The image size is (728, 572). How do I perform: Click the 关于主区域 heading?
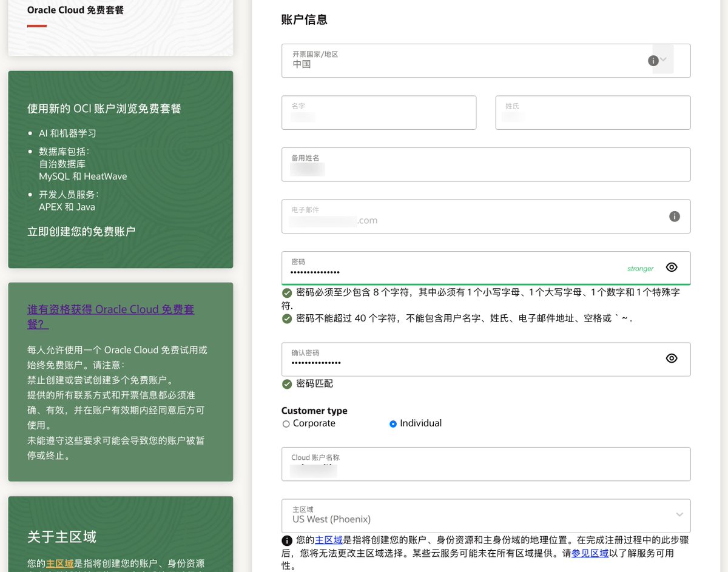(62, 537)
